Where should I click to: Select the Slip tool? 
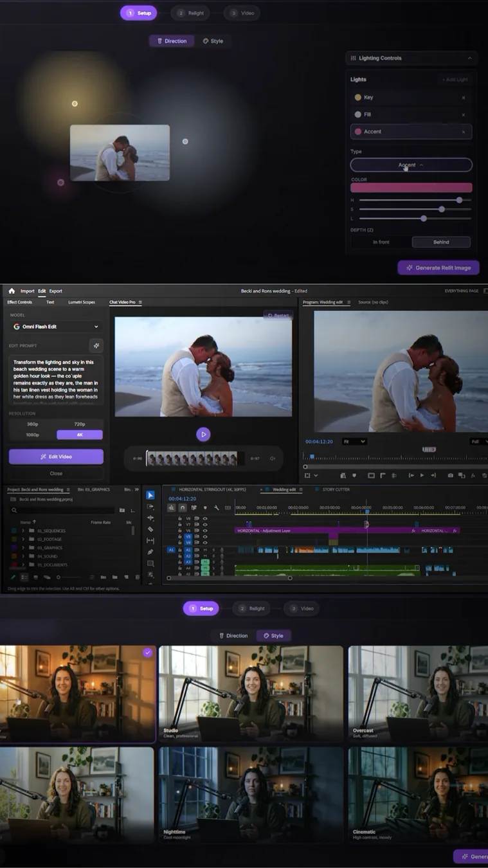coord(150,541)
